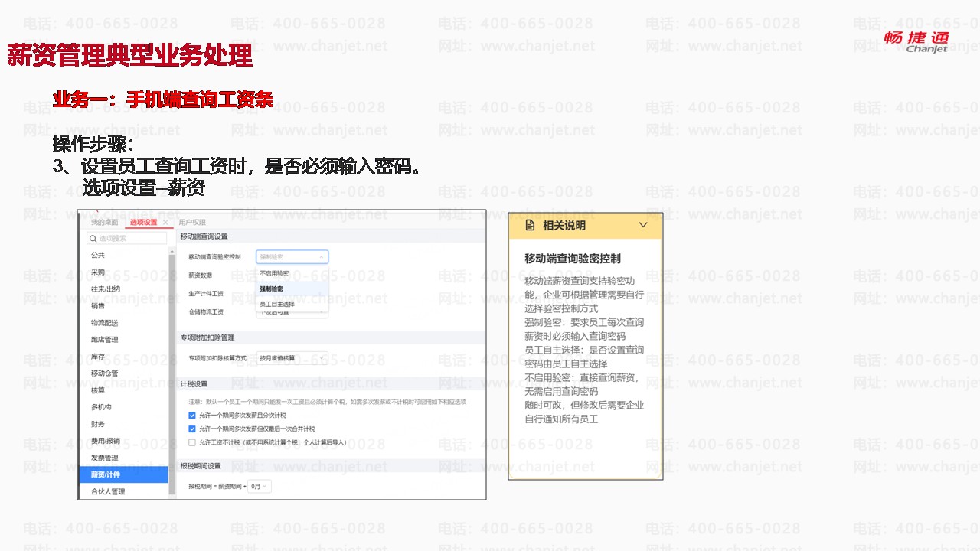Viewport: 980px width, 551px height.
Task: Click the 选项搜索 search field
Action: [x=126, y=239]
